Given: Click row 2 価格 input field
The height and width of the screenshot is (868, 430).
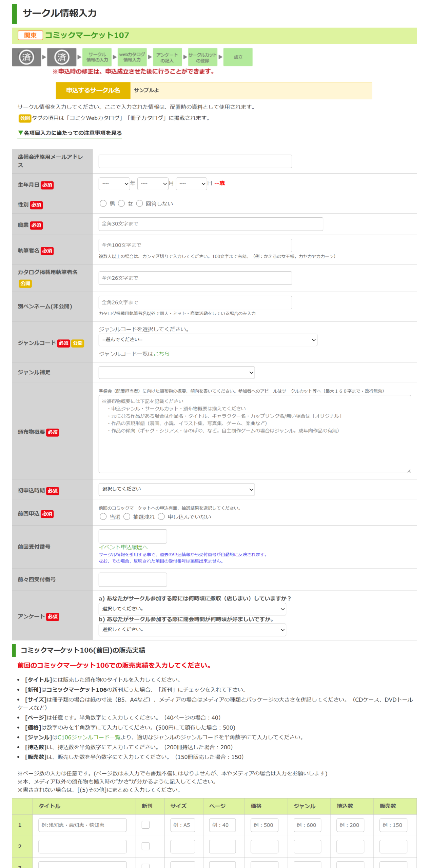Looking at the screenshot, I should point(265,846).
